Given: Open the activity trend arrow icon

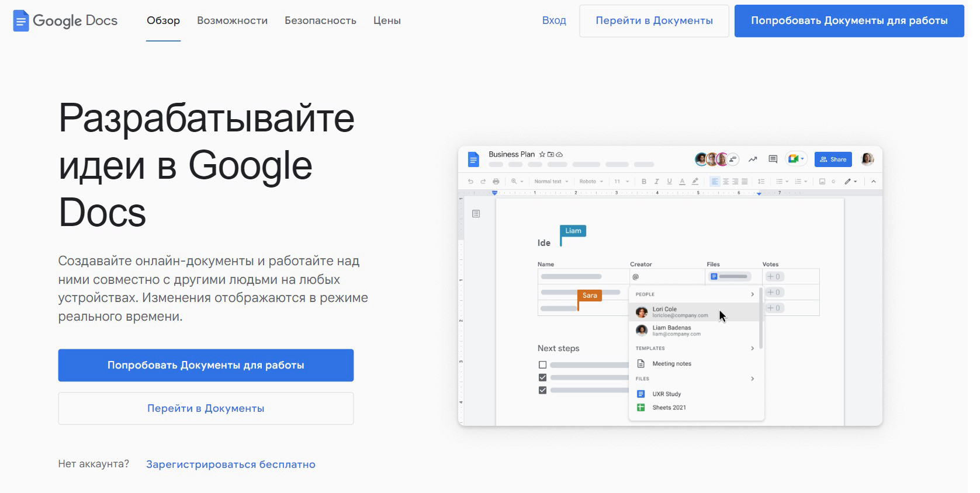Looking at the screenshot, I should pos(753,159).
